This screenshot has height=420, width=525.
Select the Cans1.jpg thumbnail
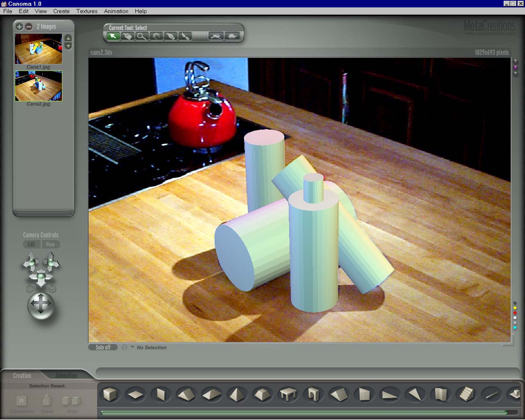tap(39, 49)
